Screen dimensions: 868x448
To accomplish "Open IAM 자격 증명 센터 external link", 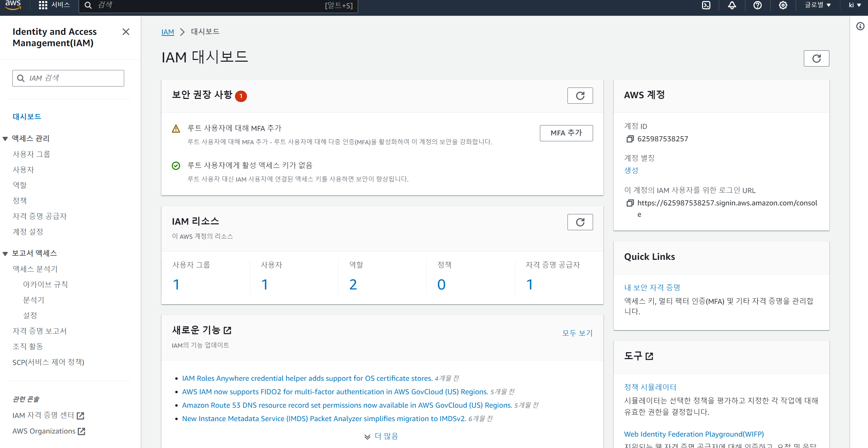I will click(48, 416).
